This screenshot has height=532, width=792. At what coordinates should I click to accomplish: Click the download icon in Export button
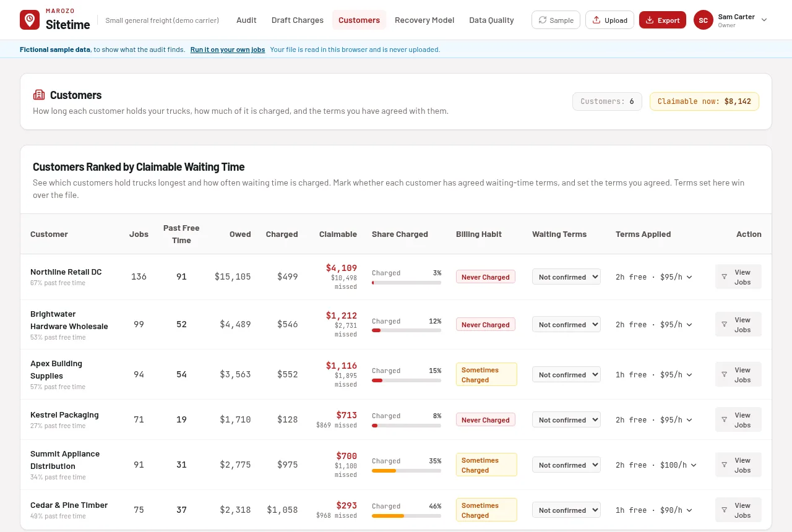point(650,20)
